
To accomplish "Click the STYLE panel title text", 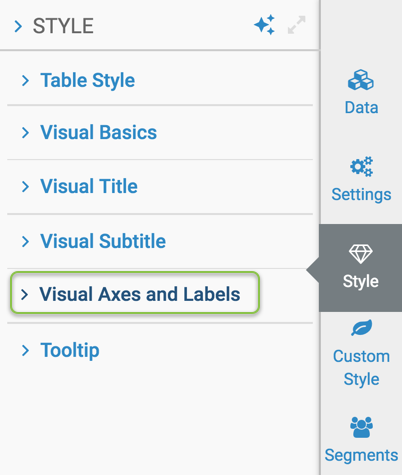I will 63,26.
